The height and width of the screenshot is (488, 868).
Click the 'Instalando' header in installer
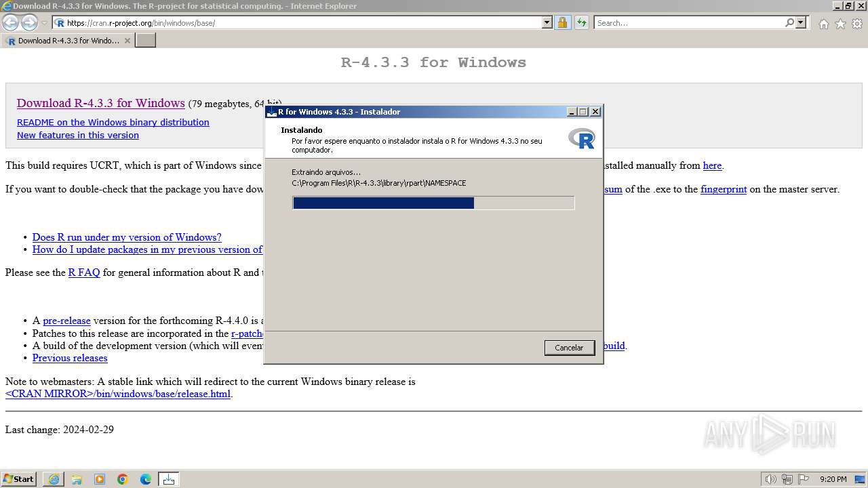(302, 130)
